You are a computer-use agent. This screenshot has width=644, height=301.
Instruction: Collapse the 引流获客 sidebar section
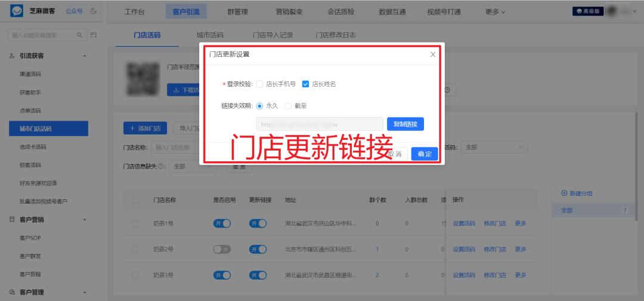[x=85, y=56]
